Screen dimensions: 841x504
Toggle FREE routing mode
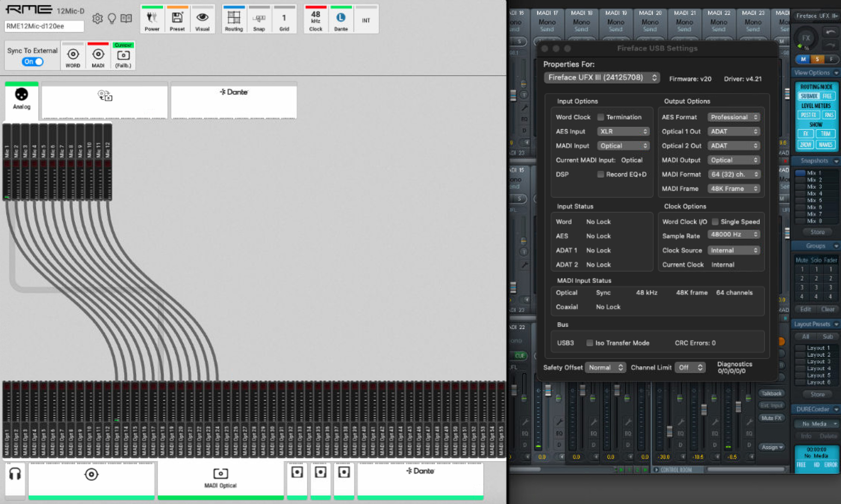pyautogui.click(x=828, y=96)
